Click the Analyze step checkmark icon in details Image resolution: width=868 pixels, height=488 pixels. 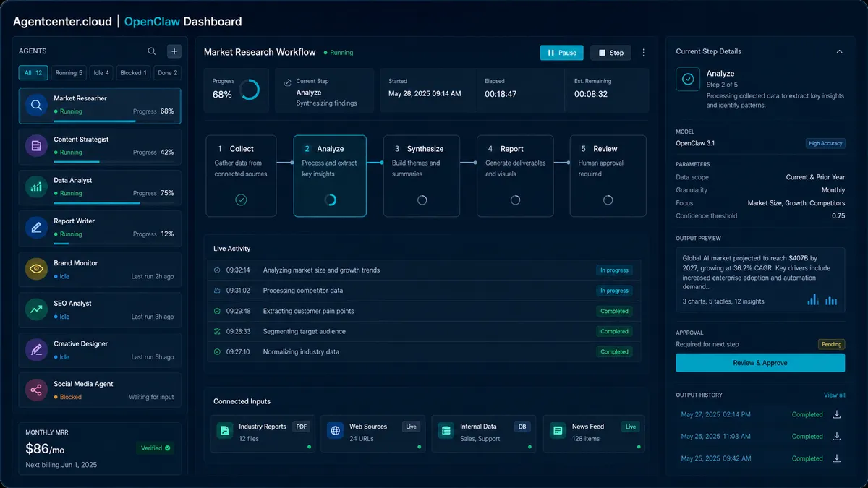click(x=688, y=80)
